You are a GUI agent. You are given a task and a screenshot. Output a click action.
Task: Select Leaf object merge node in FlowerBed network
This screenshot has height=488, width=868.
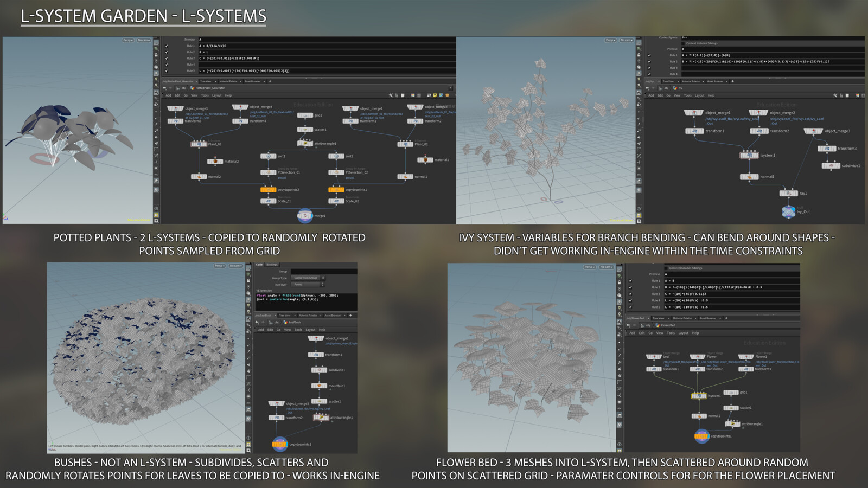click(654, 357)
